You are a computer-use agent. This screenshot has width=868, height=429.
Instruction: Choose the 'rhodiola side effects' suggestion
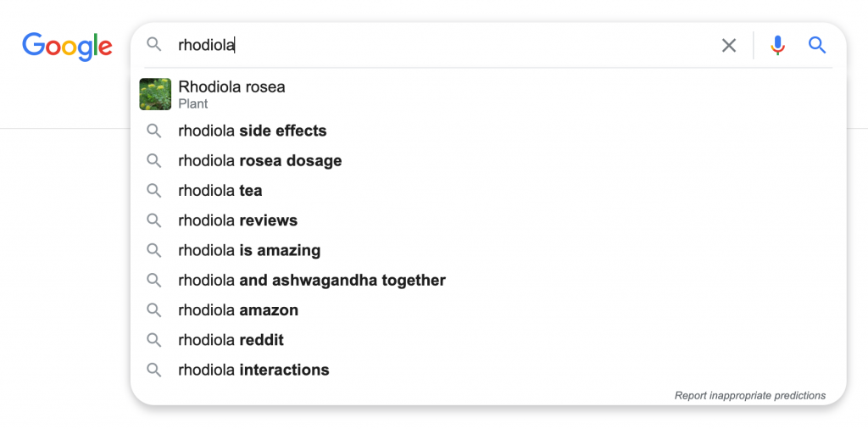click(x=488, y=131)
